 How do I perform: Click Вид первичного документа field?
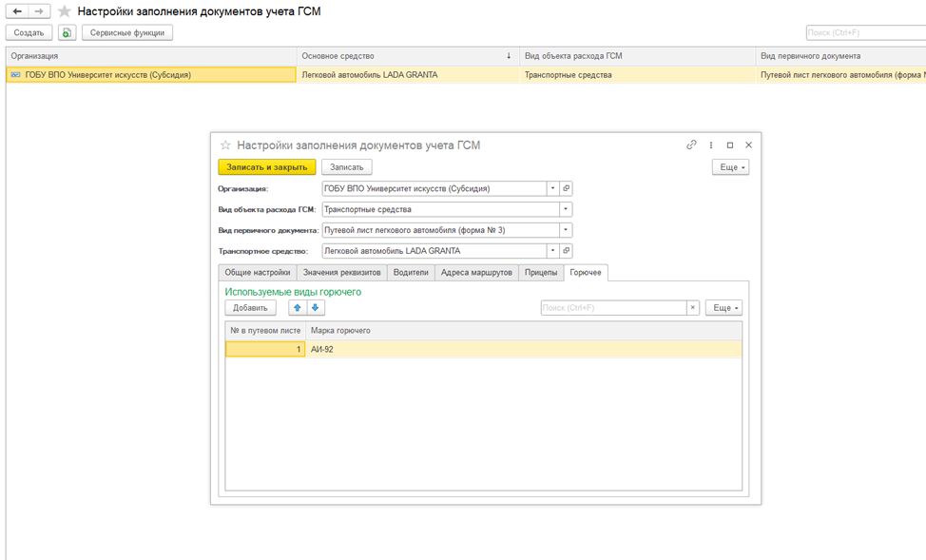pos(440,230)
